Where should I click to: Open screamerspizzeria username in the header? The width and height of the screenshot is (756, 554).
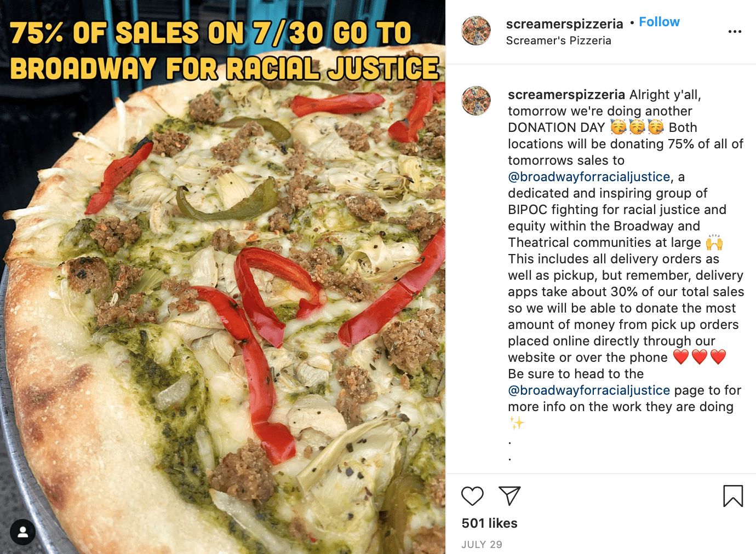564,24
